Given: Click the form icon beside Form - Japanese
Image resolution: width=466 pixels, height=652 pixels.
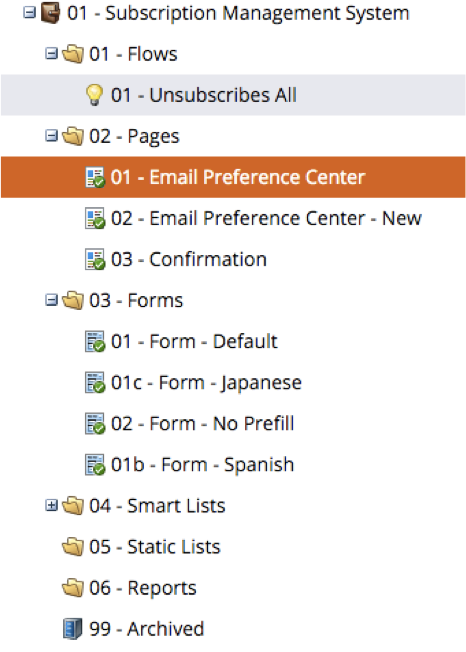Looking at the screenshot, I should pos(95,383).
